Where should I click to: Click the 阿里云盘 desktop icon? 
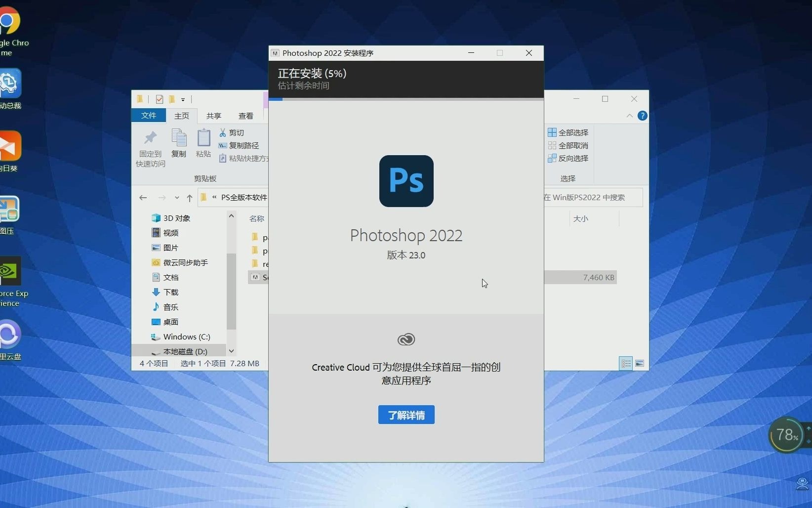(x=10, y=340)
